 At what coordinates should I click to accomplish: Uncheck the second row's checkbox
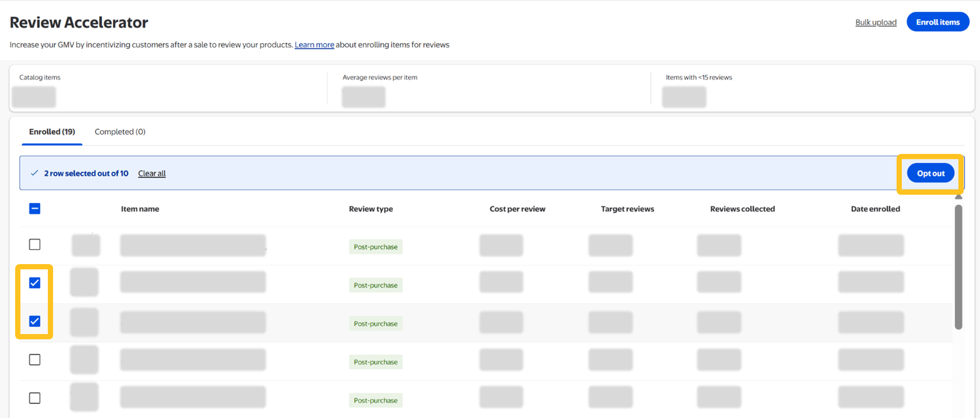[35, 283]
